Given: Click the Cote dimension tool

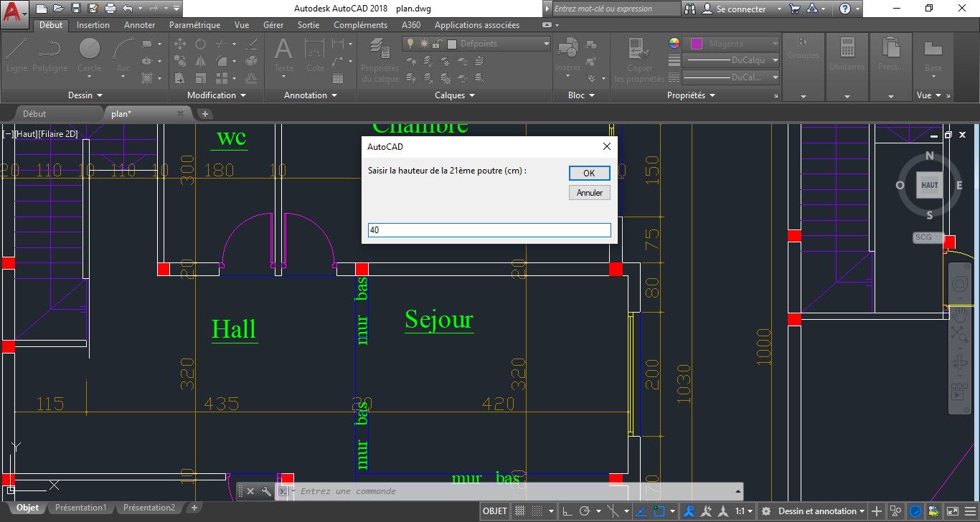Looking at the screenshot, I should pyautogui.click(x=315, y=54).
